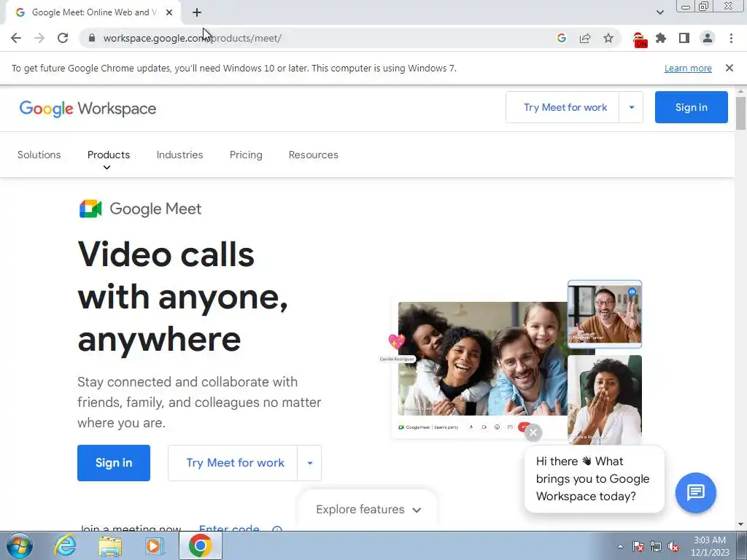Viewport: 747px width, 560px height.
Task: Expand the chevron under Products
Action: 107,167
